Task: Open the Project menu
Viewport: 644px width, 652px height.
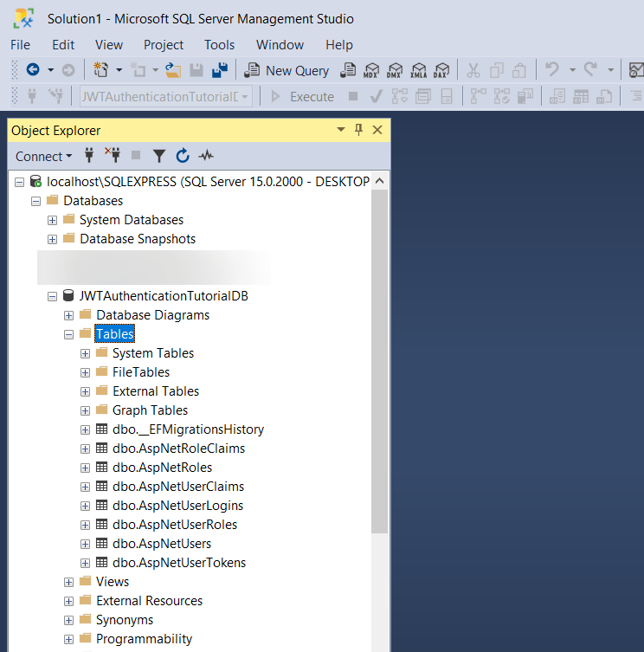Action: 164,44
